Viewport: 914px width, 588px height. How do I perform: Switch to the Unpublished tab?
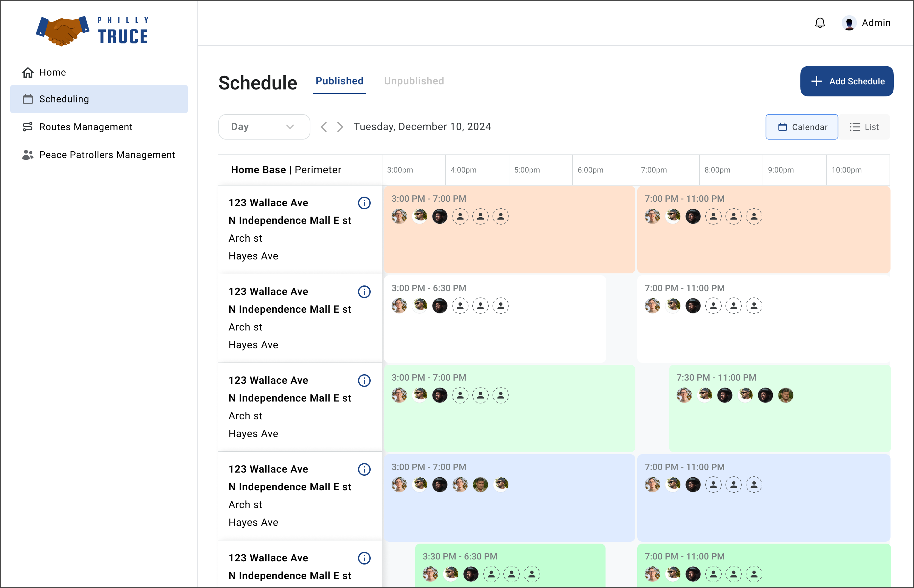(414, 81)
